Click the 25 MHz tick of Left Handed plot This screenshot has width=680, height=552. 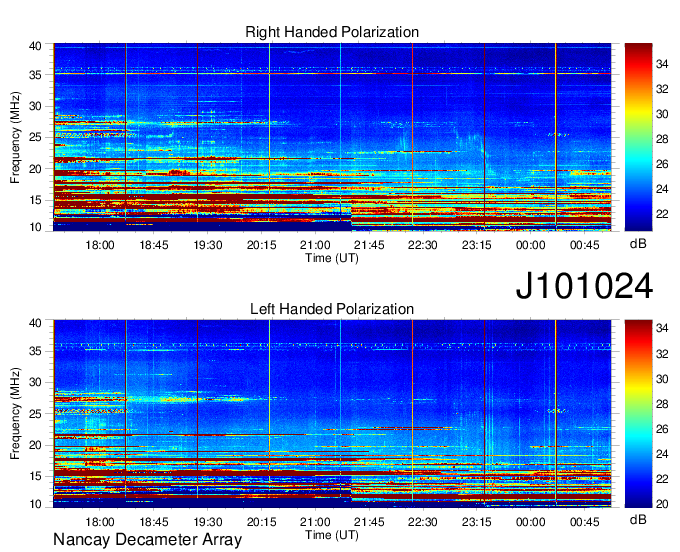pos(35,414)
